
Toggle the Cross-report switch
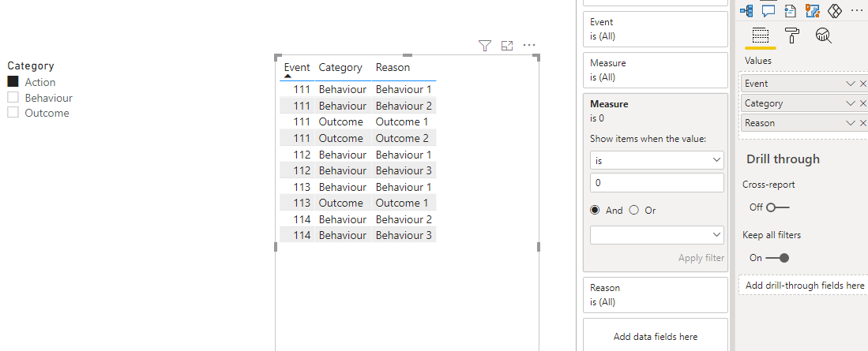point(778,207)
